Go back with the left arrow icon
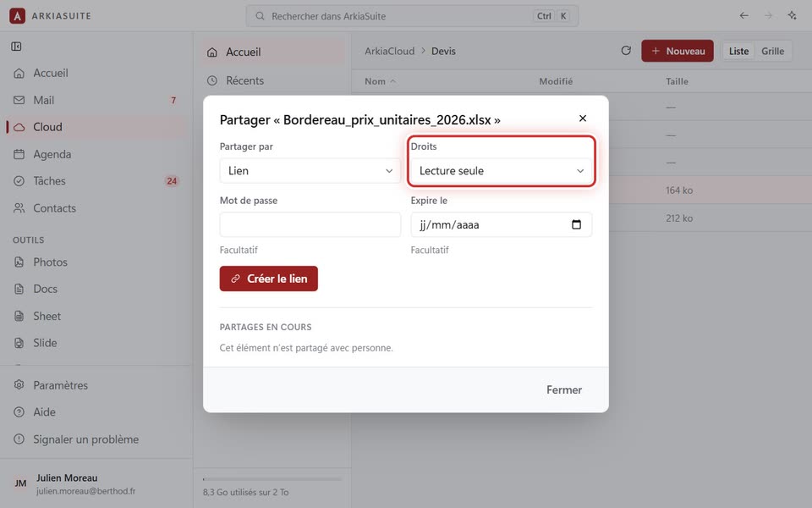Image resolution: width=812 pixels, height=508 pixels. [x=744, y=15]
